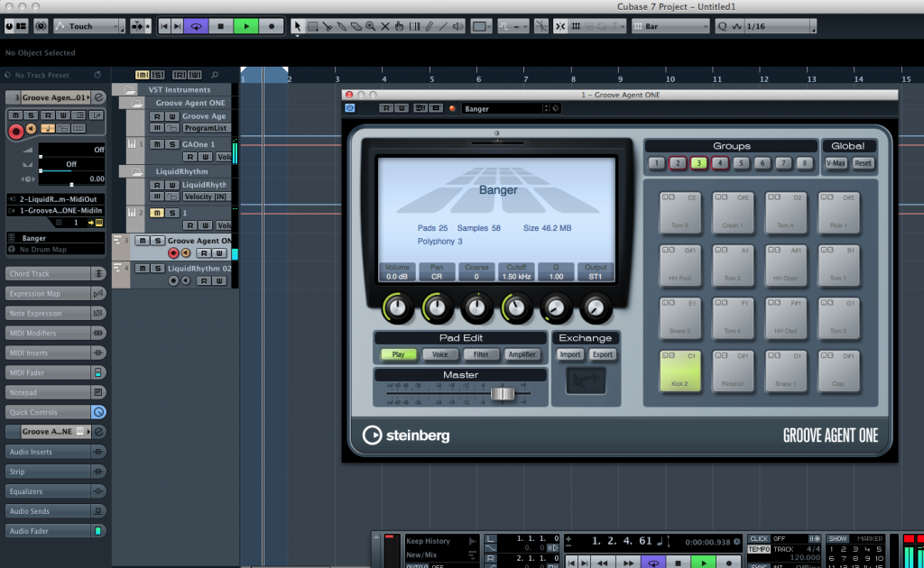Open the Note Expression inspector tab

point(55,313)
